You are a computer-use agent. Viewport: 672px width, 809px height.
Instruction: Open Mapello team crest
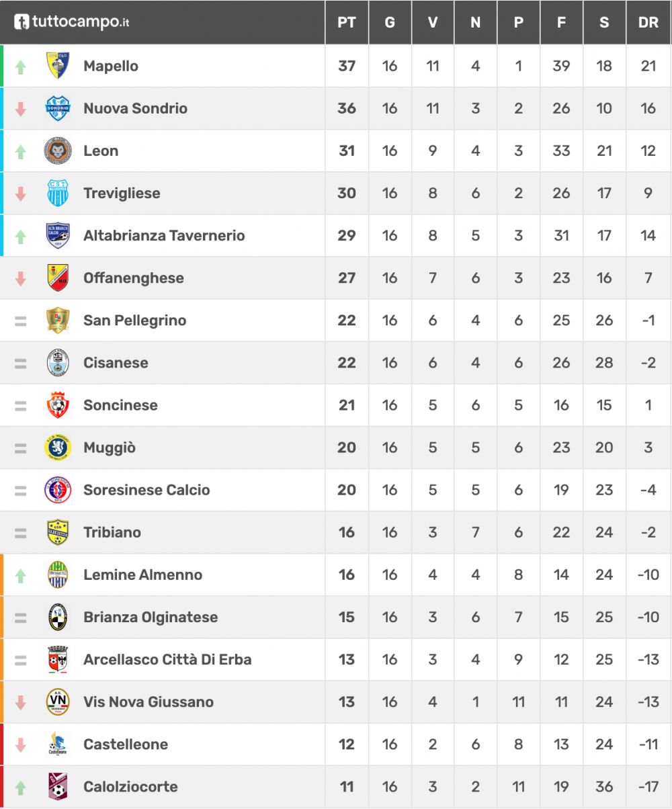pos(58,66)
